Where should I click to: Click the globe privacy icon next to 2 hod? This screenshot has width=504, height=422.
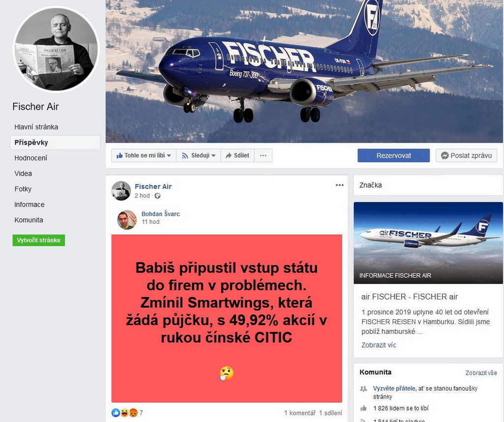[x=157, y=196]
